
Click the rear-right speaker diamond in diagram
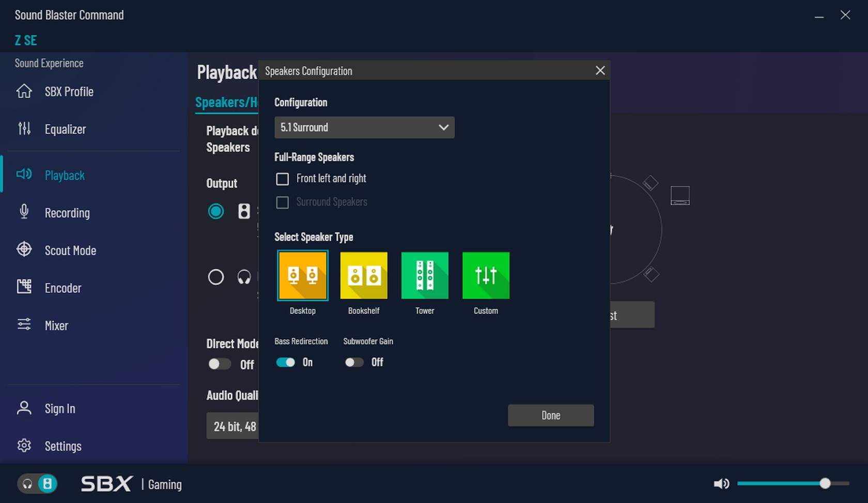(651, 274)
